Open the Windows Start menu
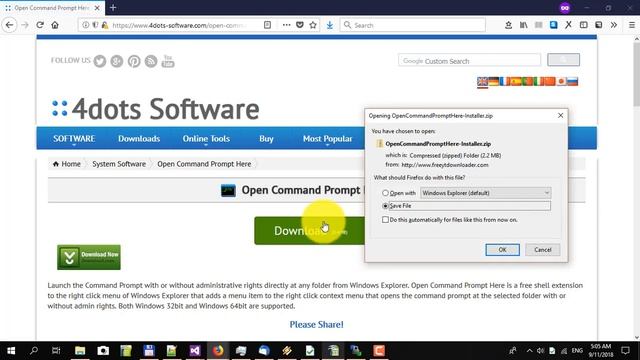The width and height of the screenshot is (640, 360). (11, 351)
